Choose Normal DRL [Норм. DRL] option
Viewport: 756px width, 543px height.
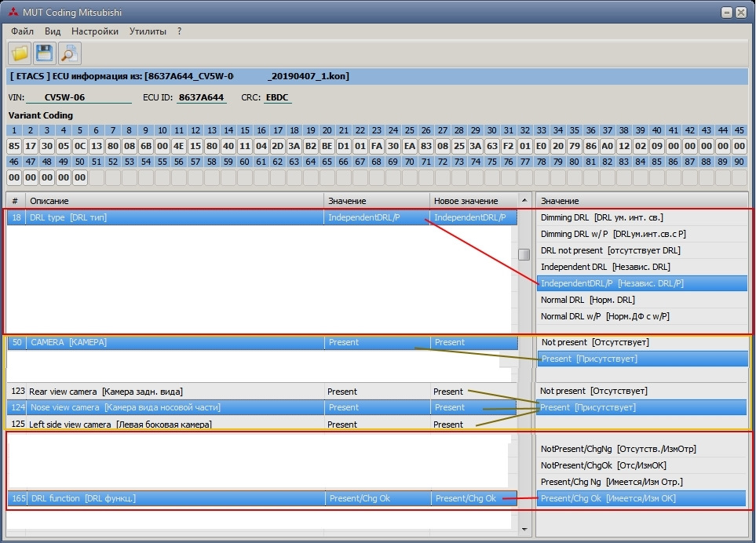pos(642,300)
